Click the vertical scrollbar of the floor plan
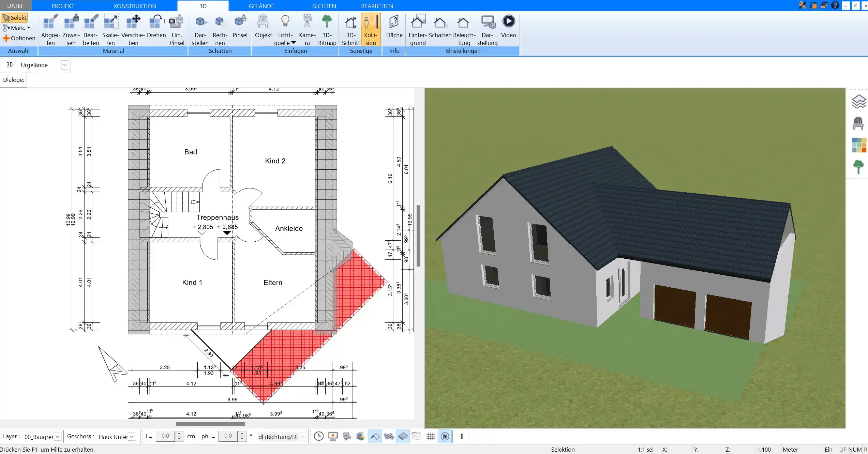The width and height of the screenshot is (868, 454). (418, 236)
